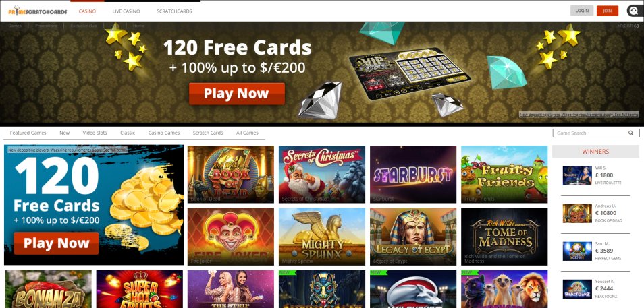Click the red Join button

608,11
